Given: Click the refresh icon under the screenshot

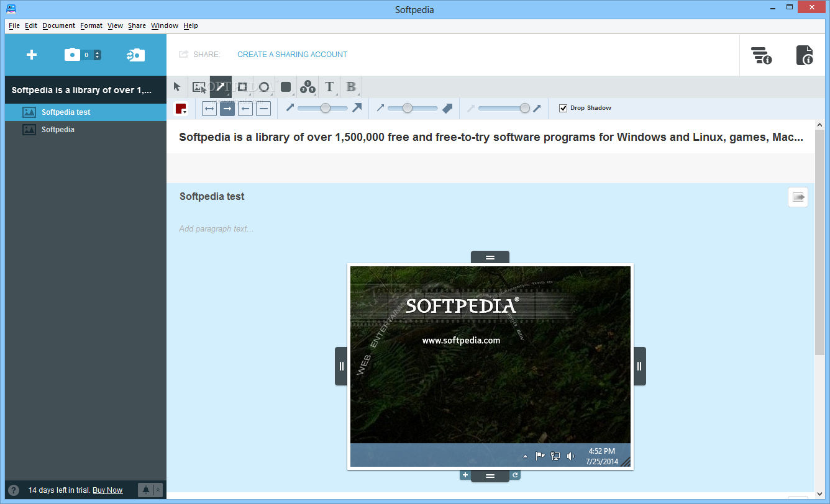Looking at the screenshot, I should [x=515, y=475].
